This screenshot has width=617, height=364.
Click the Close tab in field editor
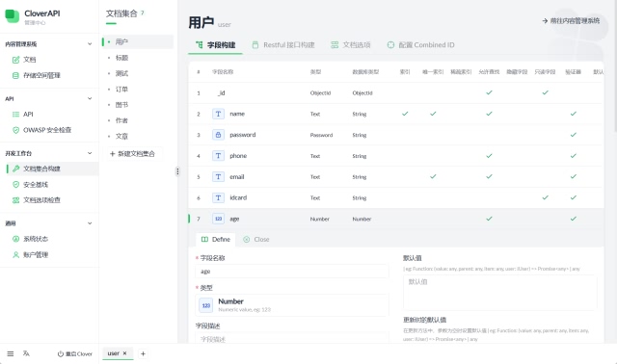256,240
